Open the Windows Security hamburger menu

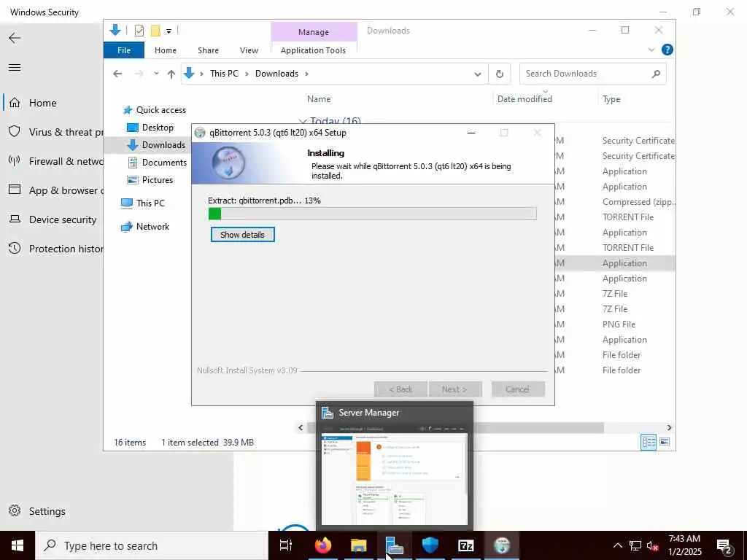pyautogui.click(x=15, y=67)
